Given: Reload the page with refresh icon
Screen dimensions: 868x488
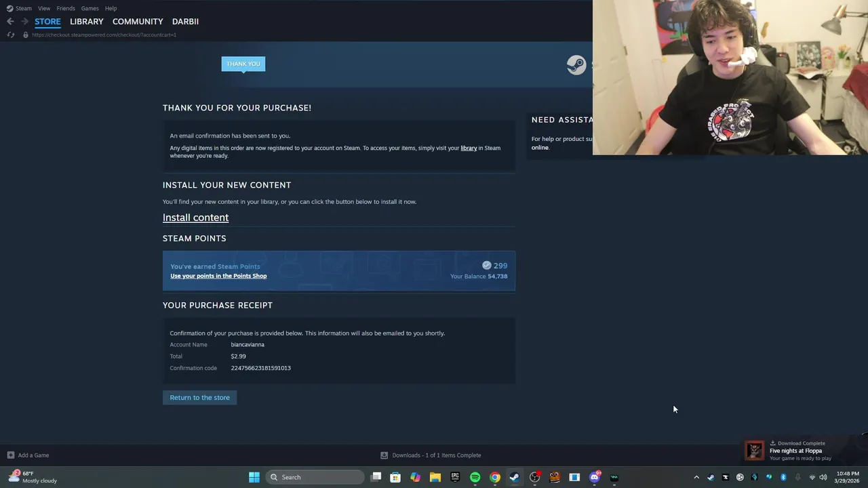Looking at the screenshot, I should [11, 35].
